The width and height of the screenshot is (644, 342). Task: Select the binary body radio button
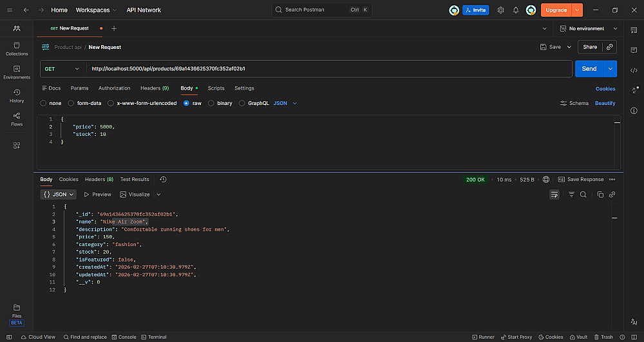(x=211, y=103)
